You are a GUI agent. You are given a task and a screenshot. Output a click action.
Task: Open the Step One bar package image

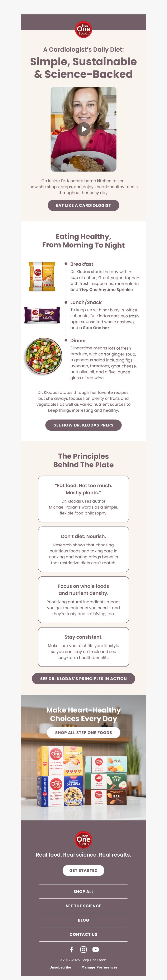pos(42,315)
